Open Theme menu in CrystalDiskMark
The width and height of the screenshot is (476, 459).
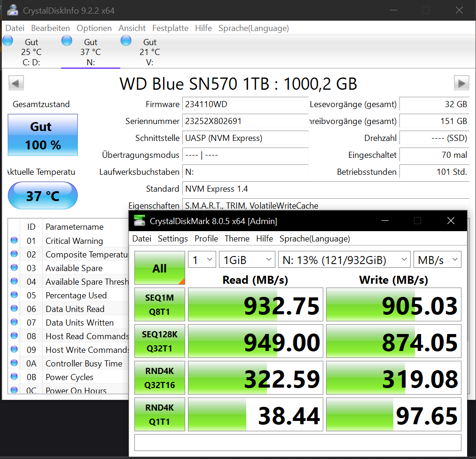[237, 239]
